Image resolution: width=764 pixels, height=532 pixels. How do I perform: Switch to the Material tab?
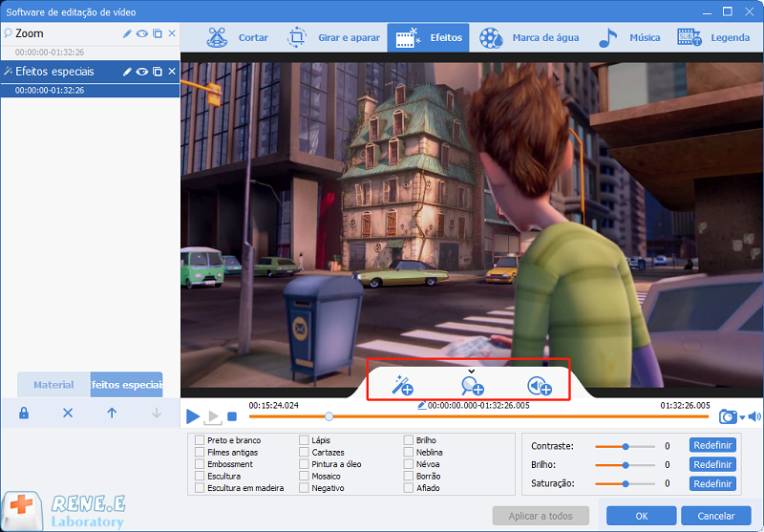pos(53,385)
